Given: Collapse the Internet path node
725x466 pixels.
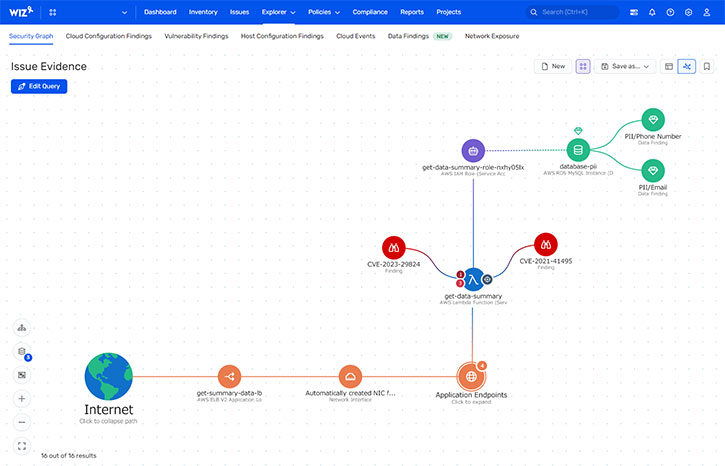Looking at the screenshot, I should pos(109,376).
